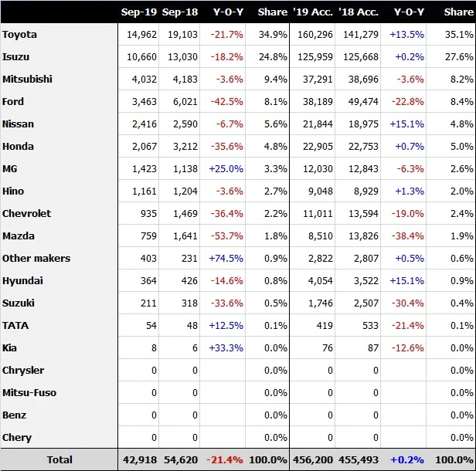Select TATA's +12.5% Y-O-Y cell
Image resolution: width=476 pixels, height=471 pixels.
[x=226, y=326]
